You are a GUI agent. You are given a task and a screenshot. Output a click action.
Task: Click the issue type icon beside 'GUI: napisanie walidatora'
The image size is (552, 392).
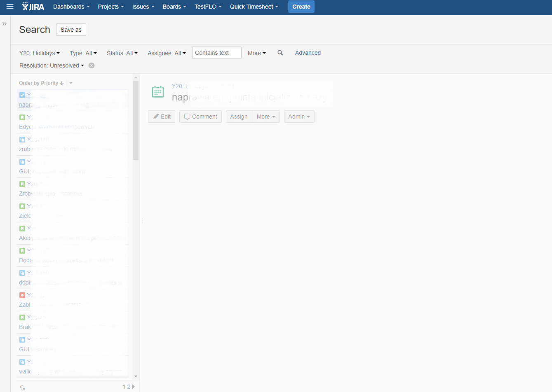coord(22,162)
